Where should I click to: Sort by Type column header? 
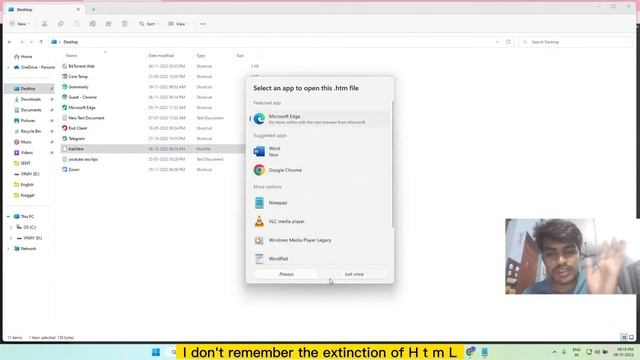(201, 56)
